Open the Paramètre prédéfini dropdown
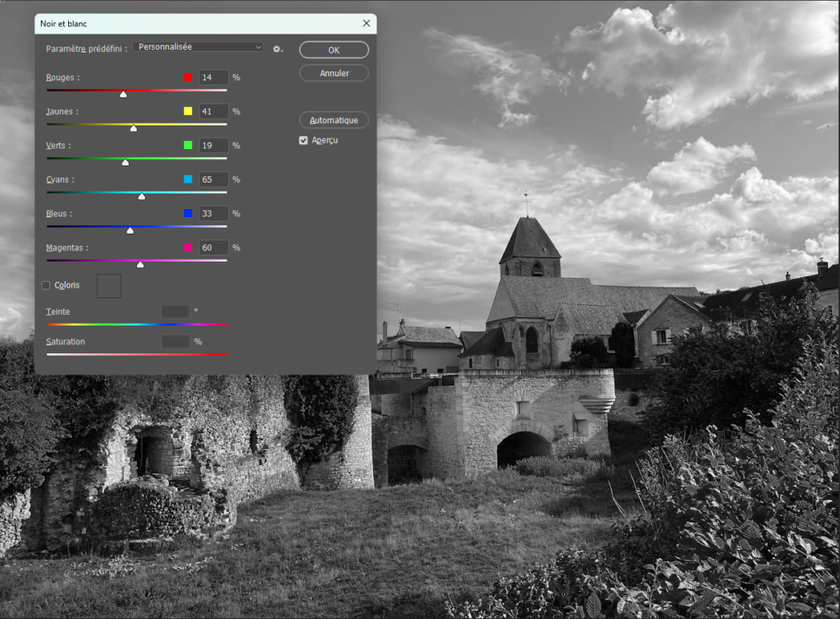The image size is (840, 619). coord(198,47)
